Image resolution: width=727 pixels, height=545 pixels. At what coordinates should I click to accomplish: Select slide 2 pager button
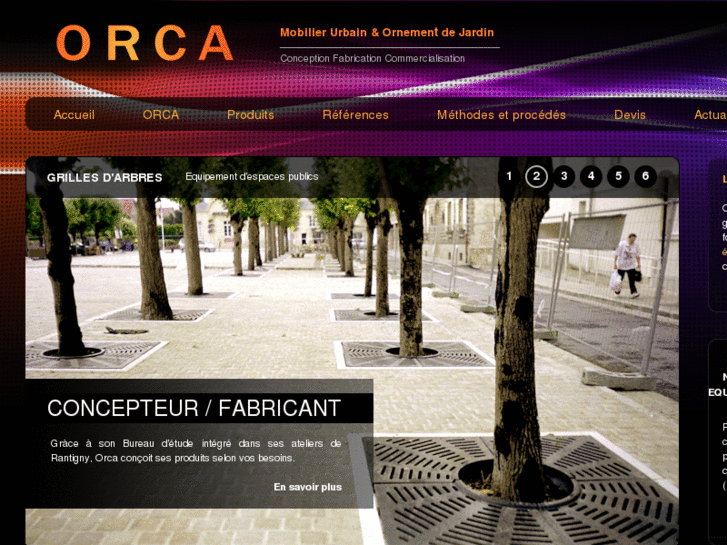coord(536,176)
